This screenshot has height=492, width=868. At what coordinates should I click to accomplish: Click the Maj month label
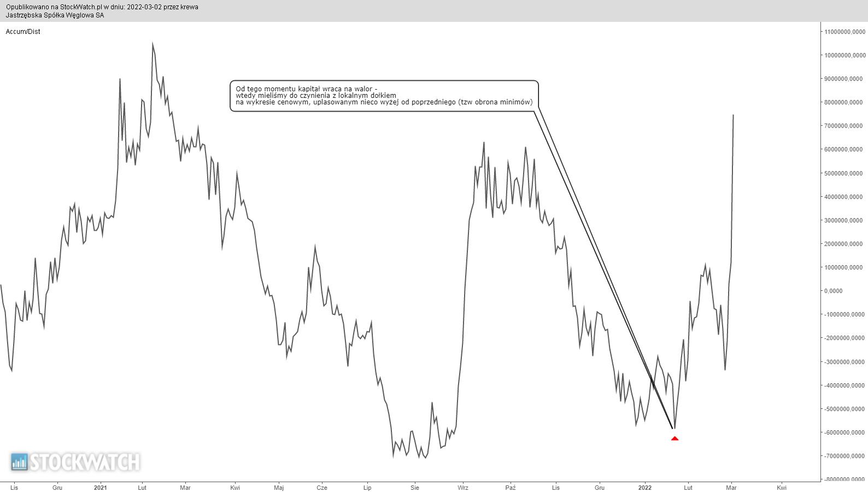click(x=279, y=488)
